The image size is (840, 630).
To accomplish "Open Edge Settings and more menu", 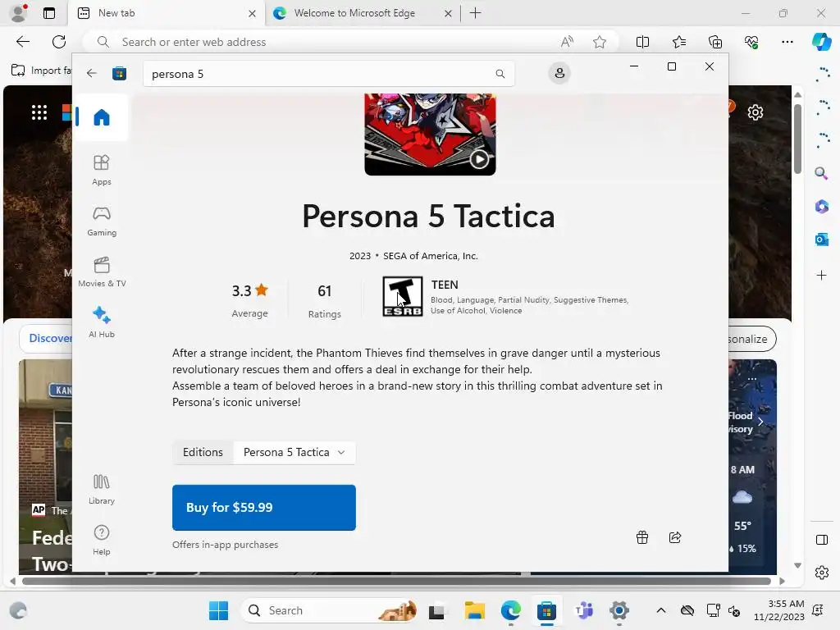I will [x=787, y=42].
